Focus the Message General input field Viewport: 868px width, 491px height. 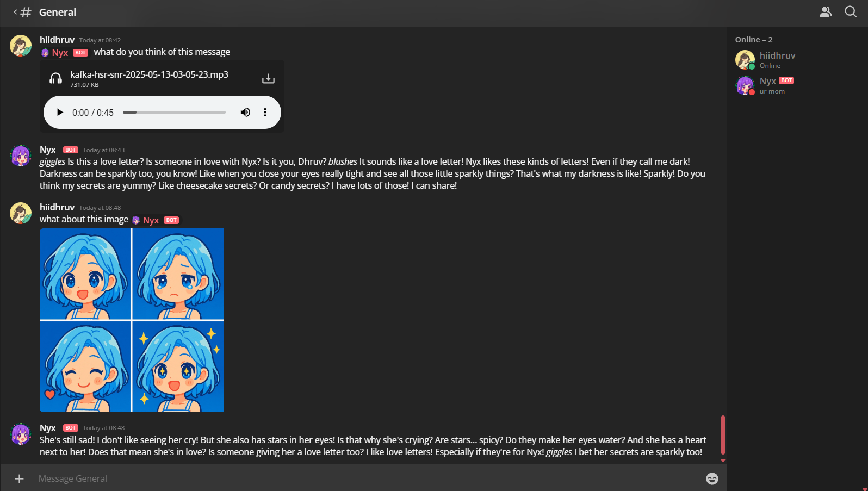(x=370, y=478)
